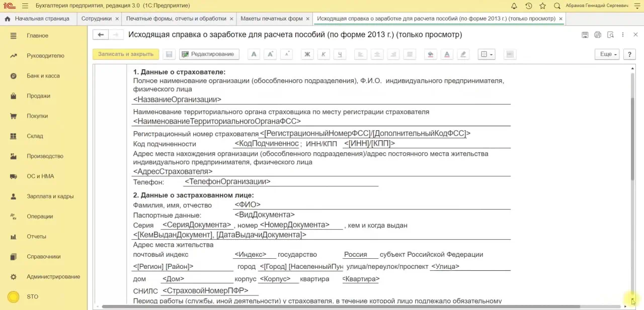Open print preview for the form

(x=610, y=34)
